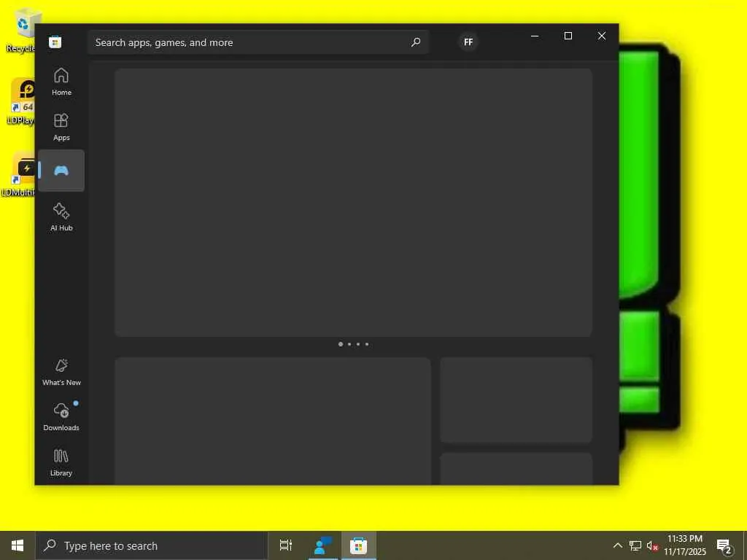Open the blue person app on taskbar
The image size is (747, 560).
[x=323, y=545]
